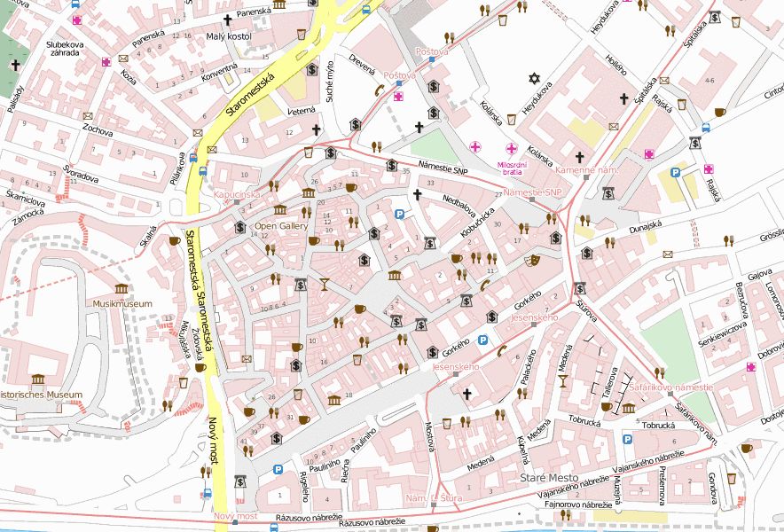
Task: Click the Staré Mesto district label
Action: (550, 478)
